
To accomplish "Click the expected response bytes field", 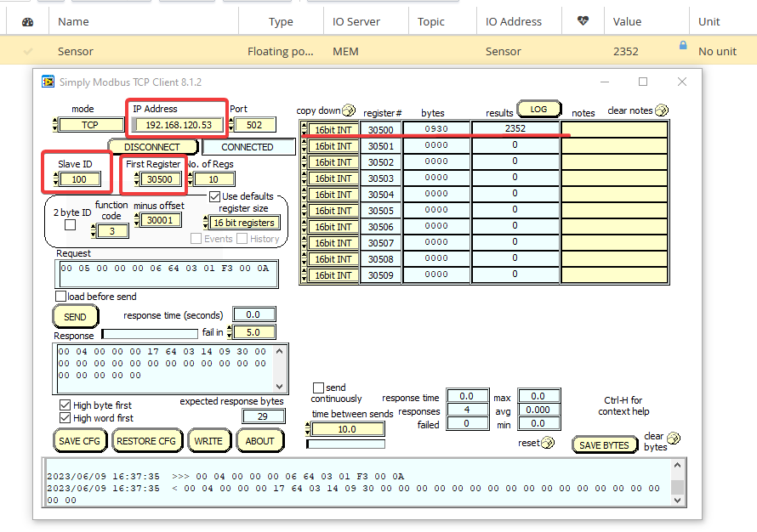I will [263, 416].
